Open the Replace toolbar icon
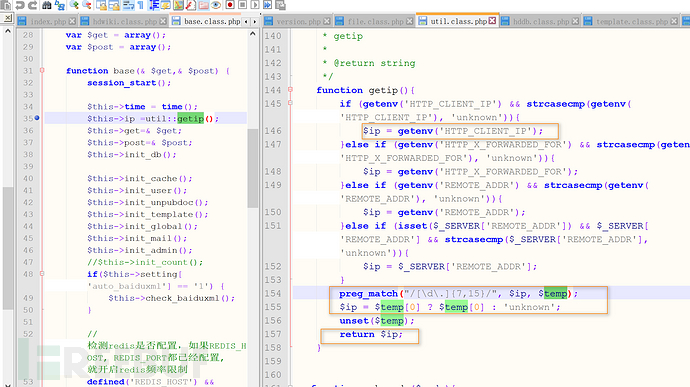The height and width of the screenshot is (387, 690). coord(59,5)
